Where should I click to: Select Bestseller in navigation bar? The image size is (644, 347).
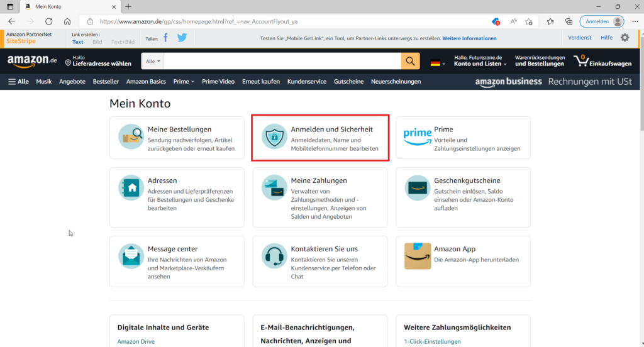(106, 81)
